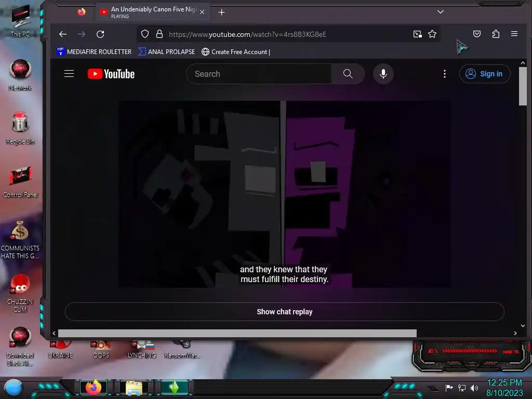Viewport: 532px width, 399px height.
Task: Open the MEDIAFIRE ROULETTER bookmark
Action: click(x=94, y=51)
